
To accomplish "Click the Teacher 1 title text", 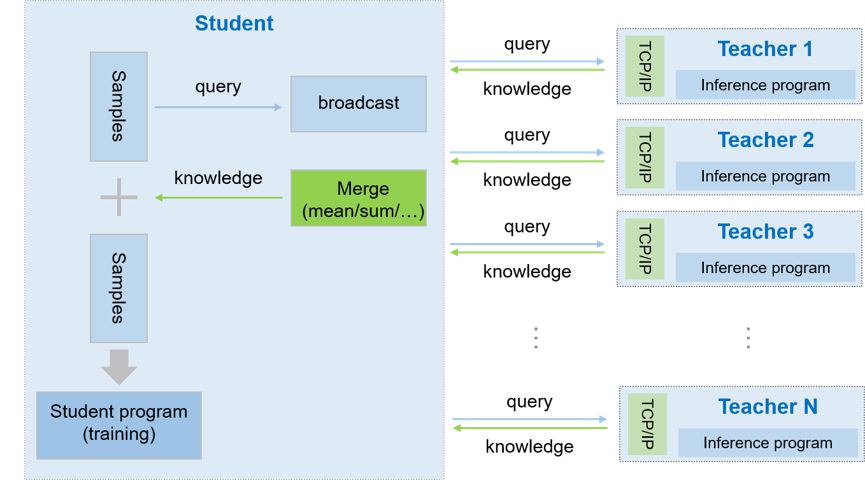I will pyautogui.click(x=765, y=49).
